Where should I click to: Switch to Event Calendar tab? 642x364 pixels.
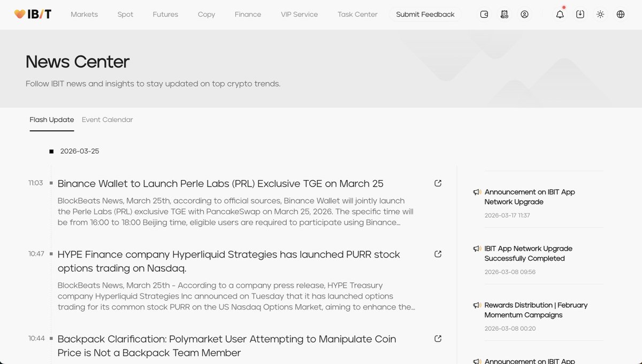[x=108, y=120]
